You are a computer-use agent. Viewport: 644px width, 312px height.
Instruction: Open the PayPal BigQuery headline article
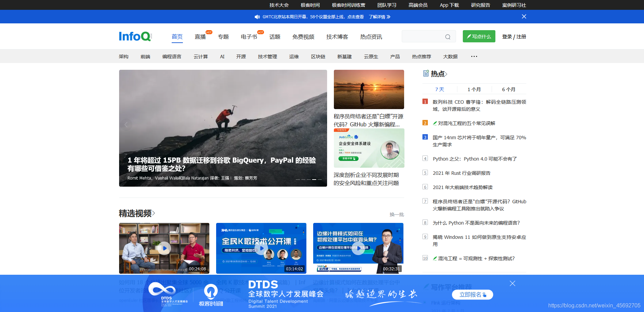222,164
